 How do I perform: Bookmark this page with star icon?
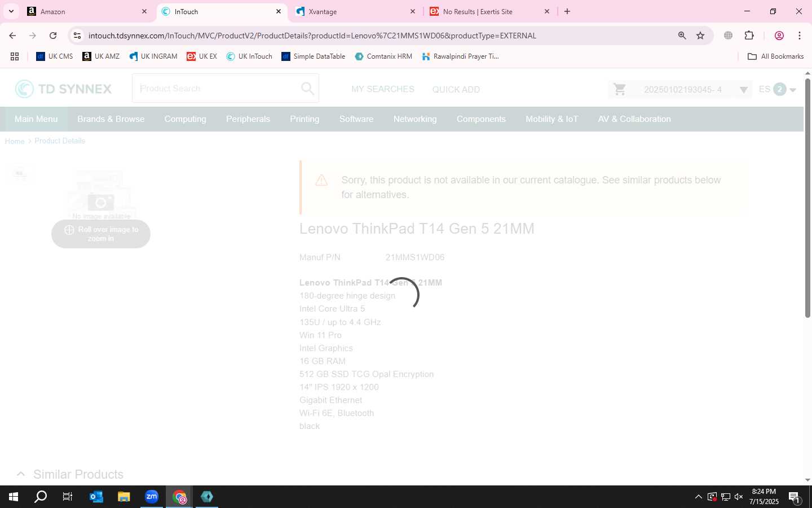700,36
